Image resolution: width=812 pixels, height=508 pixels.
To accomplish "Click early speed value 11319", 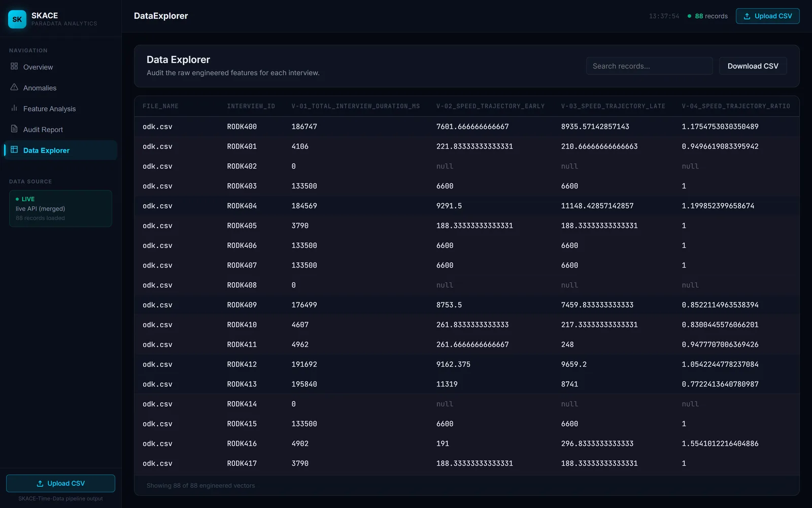I will pos(447,384).
